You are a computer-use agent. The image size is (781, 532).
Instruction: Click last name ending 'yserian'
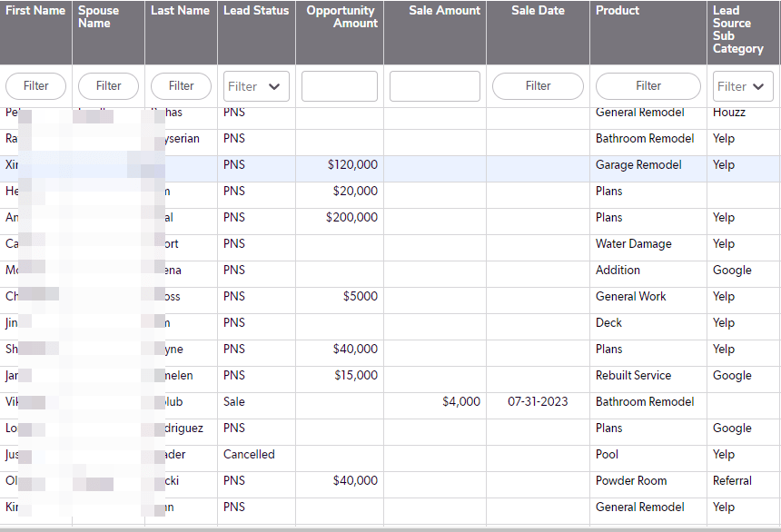182,139
